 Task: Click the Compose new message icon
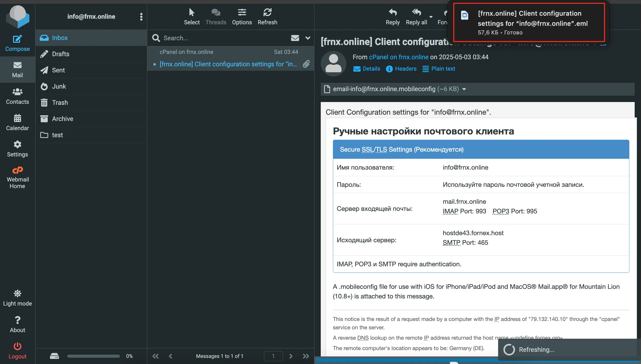pyautogui.click(x=17, y=39)
